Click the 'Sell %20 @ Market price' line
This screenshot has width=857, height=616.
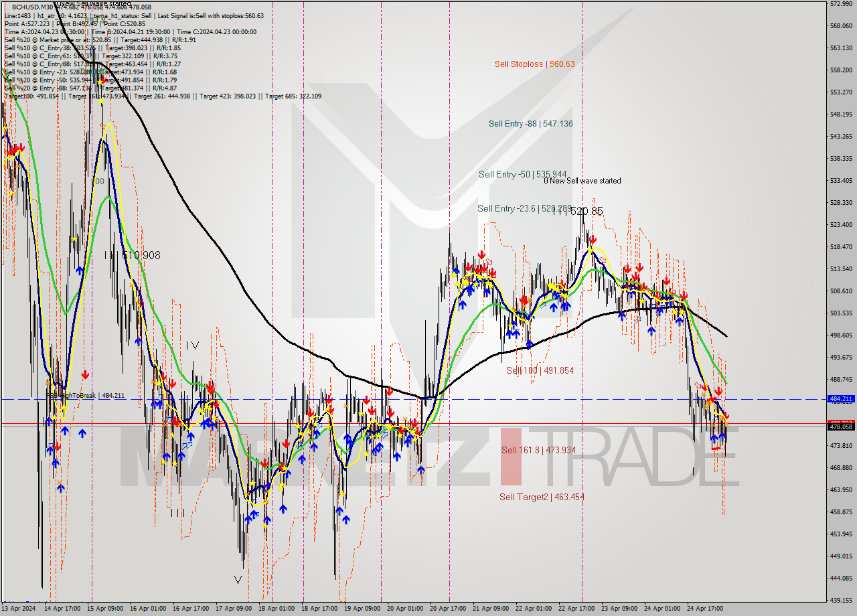coord(100,40)
